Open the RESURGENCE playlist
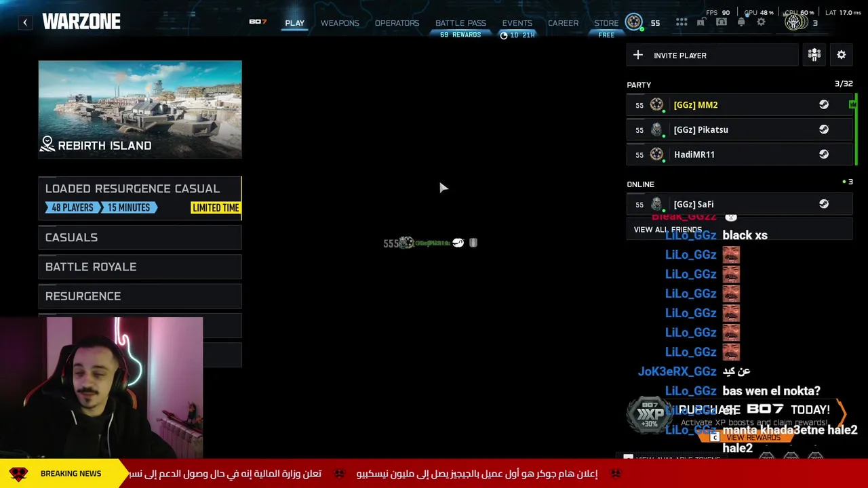Image resolution: width=868 pixels, height=488 pixels. click(x=140, y=296)
